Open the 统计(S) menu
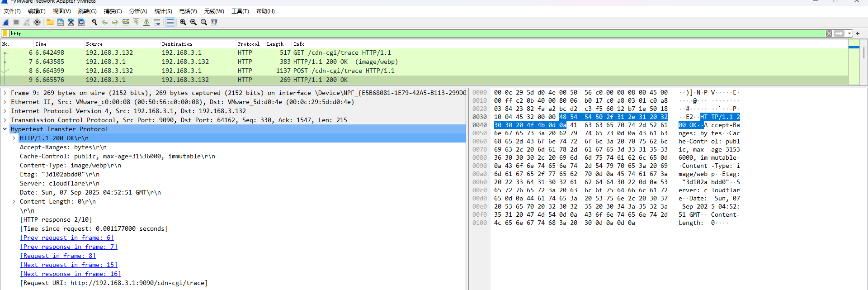Screen dimensions: 868x290 163,11
